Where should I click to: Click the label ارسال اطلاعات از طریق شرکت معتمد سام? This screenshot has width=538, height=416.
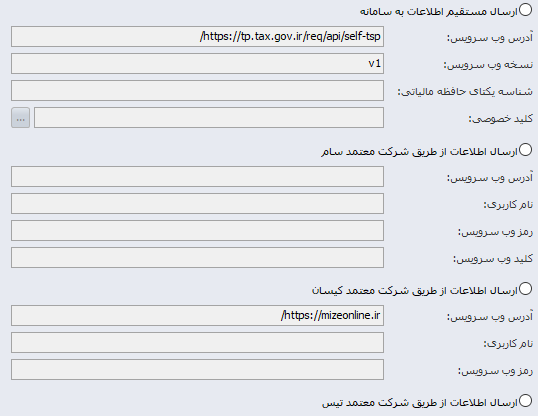(x=419, y=152)
